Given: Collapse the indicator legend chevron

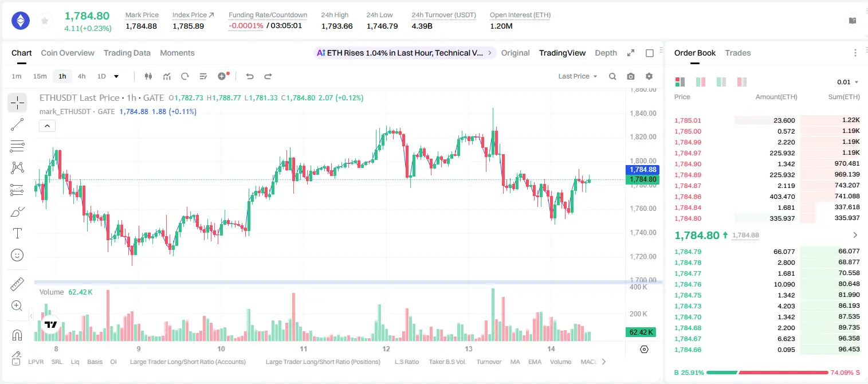Looking at the screenshot, I should tap(47, 126).
